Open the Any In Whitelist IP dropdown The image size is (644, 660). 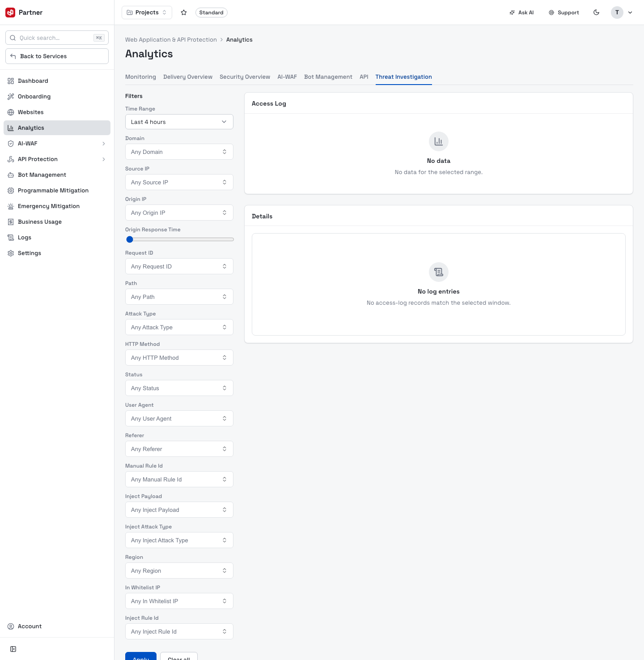coord(179,601)
